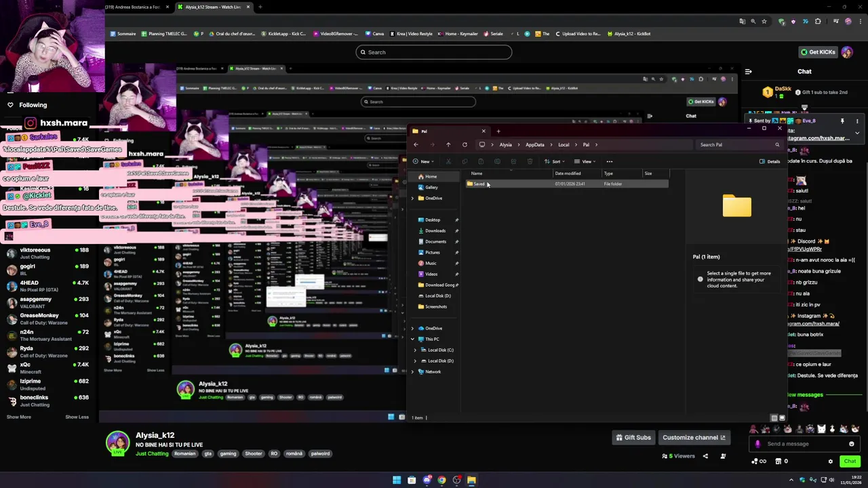
Task: Switch to the Andreea Bostanica browser tab
Action: pyautogui.click(x=137, y=7)
